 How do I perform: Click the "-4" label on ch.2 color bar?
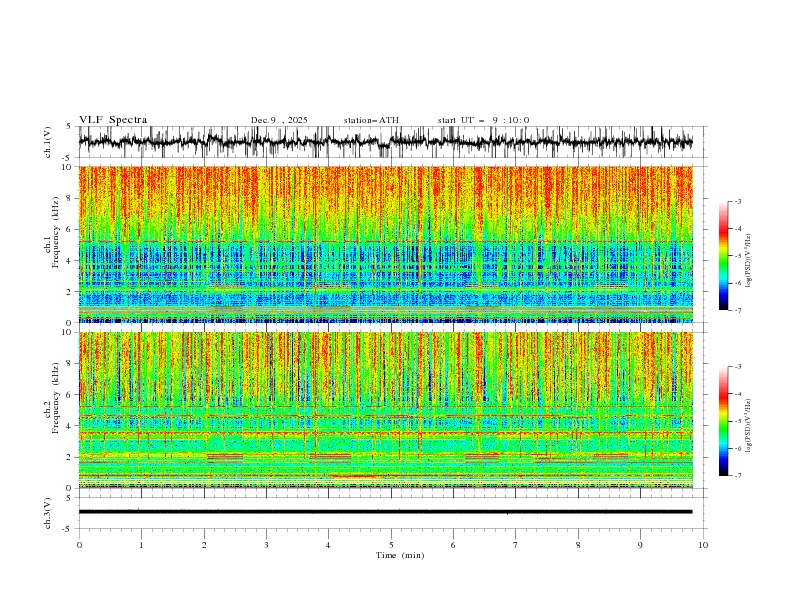click(738, 394)
